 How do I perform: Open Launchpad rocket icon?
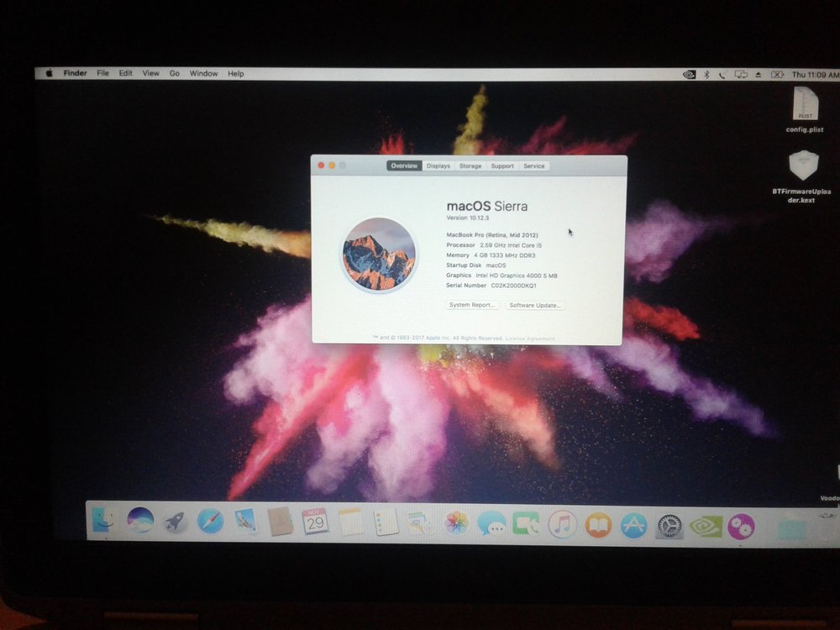point(175,522)
